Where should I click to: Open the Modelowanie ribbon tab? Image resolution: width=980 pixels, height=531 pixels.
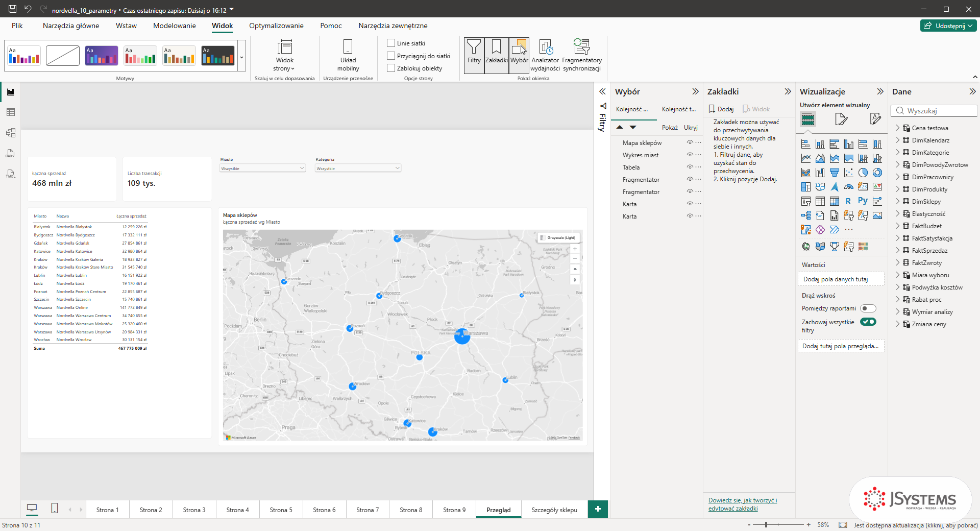175,26
